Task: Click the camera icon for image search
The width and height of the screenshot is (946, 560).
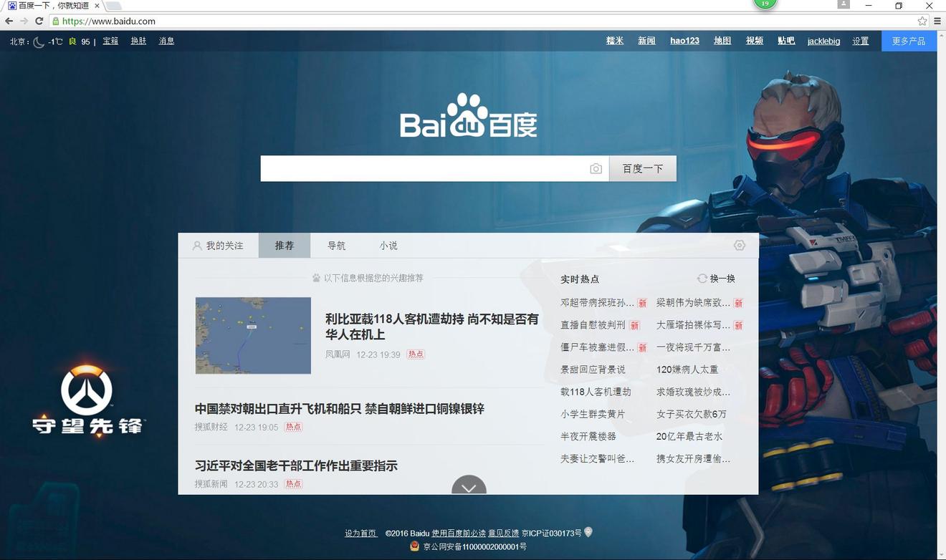Action: (597, 168)
